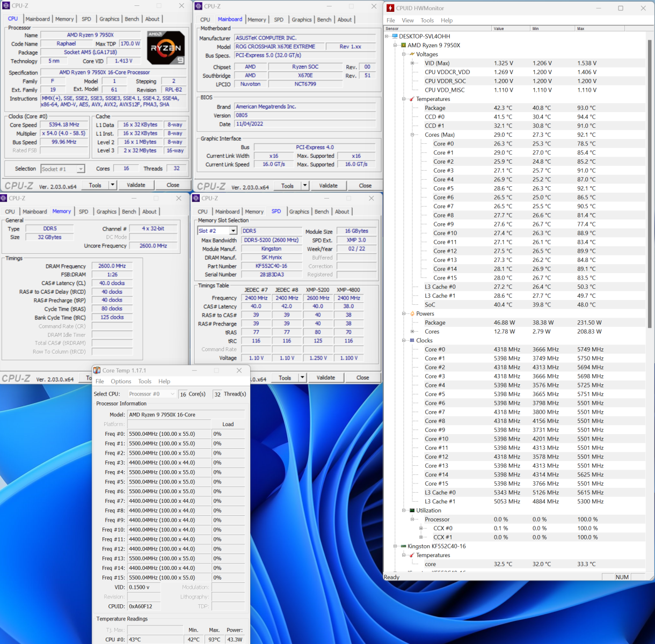Open the Tools arrow in the Mainboard window

coord(305,186)
